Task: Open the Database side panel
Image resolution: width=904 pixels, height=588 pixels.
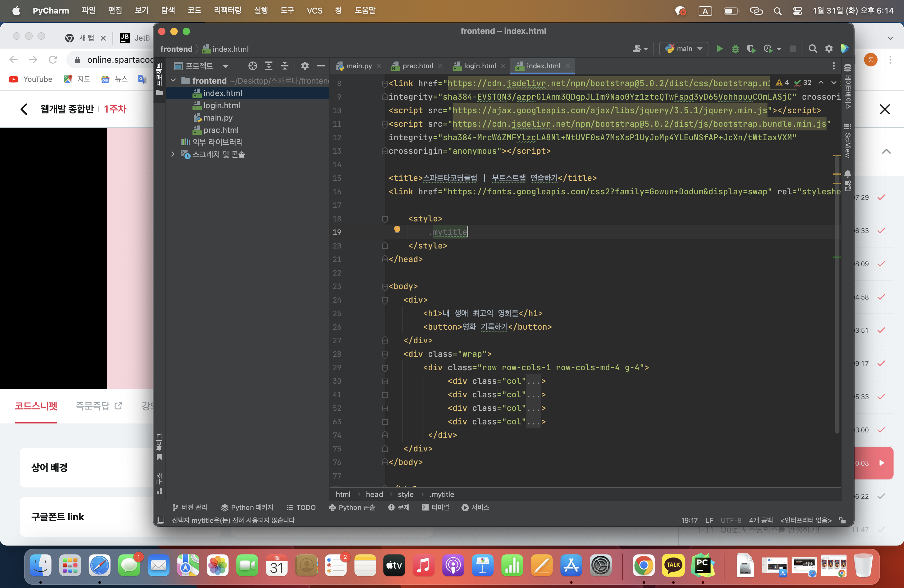Action: 847,87
